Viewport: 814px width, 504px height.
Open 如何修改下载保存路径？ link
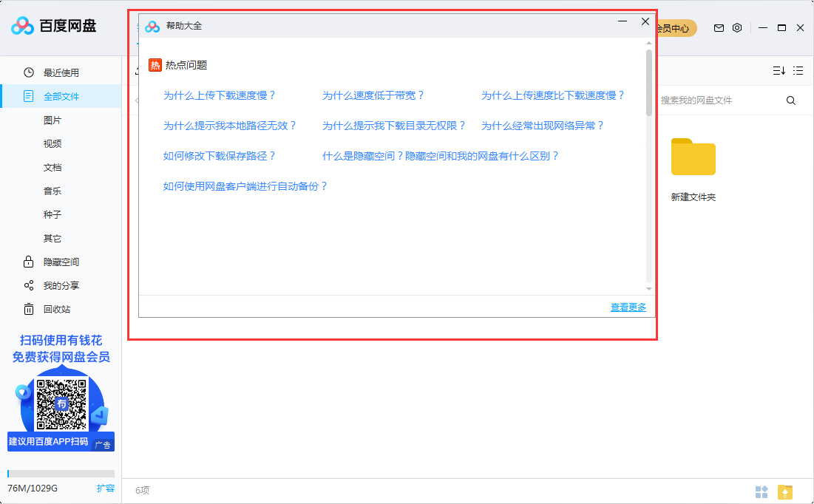(x=220, y=156)
